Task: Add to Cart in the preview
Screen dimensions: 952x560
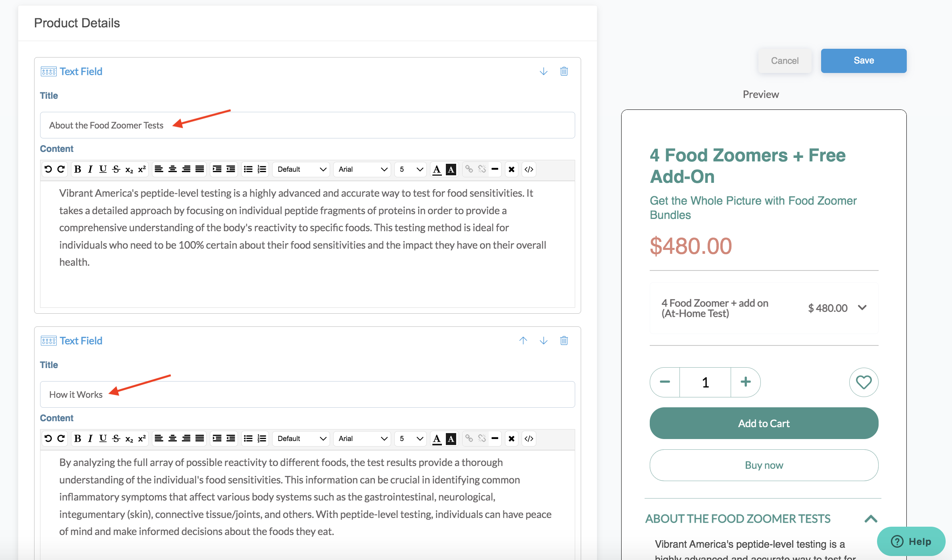Action: pyautogui.click(x=764, y=423)
